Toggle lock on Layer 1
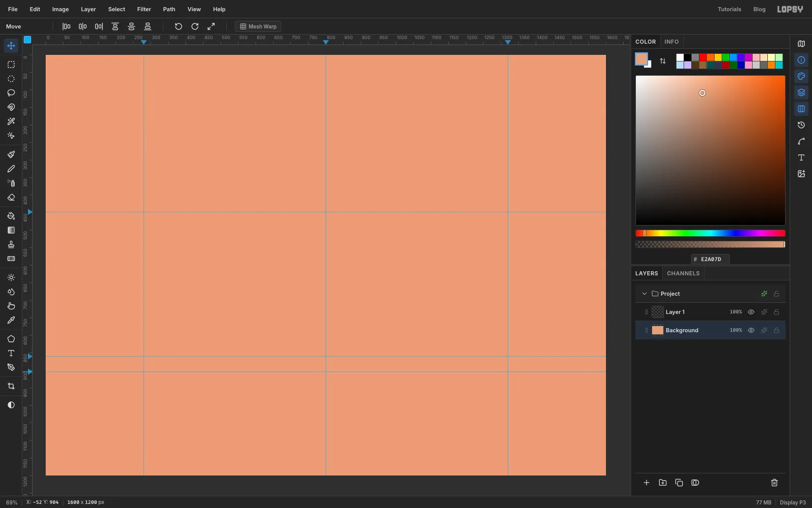Viewport: 812px width, 508px height. tap(776, 312)
